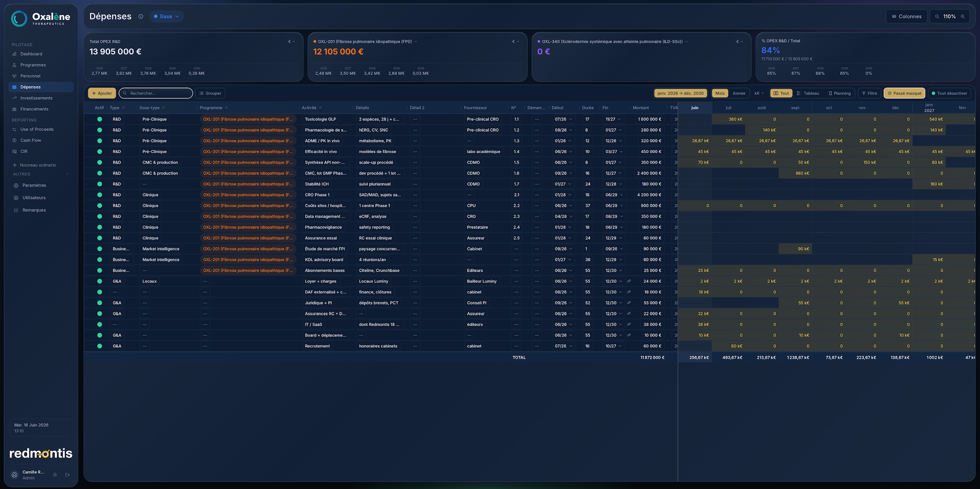Toggle active status of Étude de marché FPI row
This screenshot has height=489, width=980.
pyautogui.click(x=100, y=249)
